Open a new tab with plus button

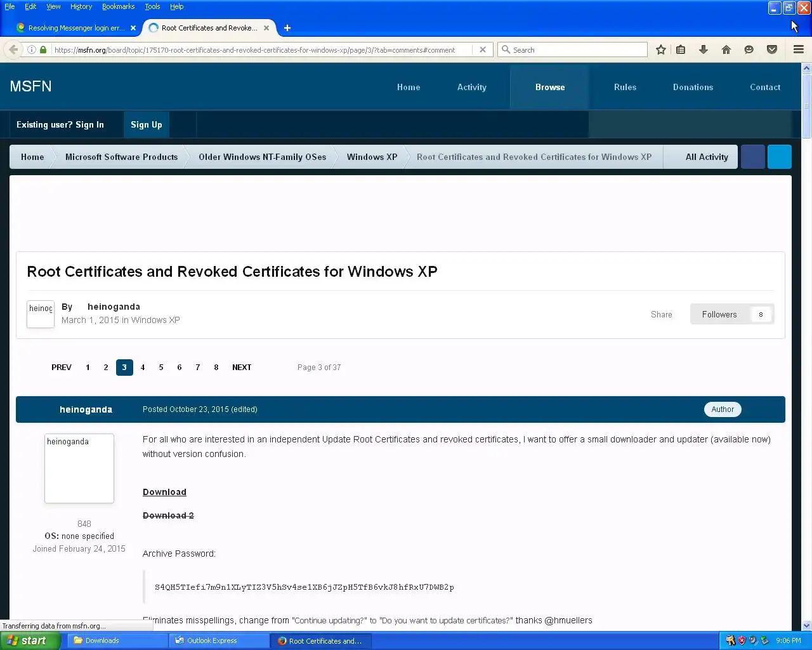[x=287, y=28]
